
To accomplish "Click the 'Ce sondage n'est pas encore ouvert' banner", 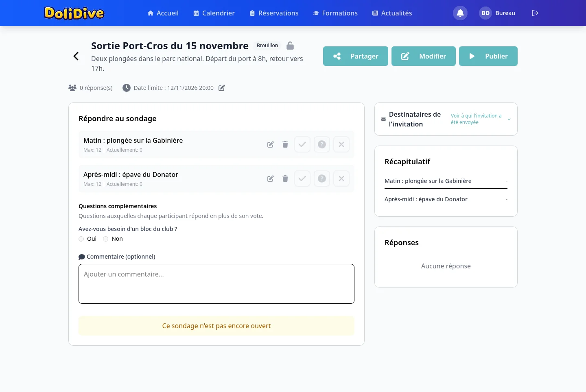I will click(x=216, y=326).
